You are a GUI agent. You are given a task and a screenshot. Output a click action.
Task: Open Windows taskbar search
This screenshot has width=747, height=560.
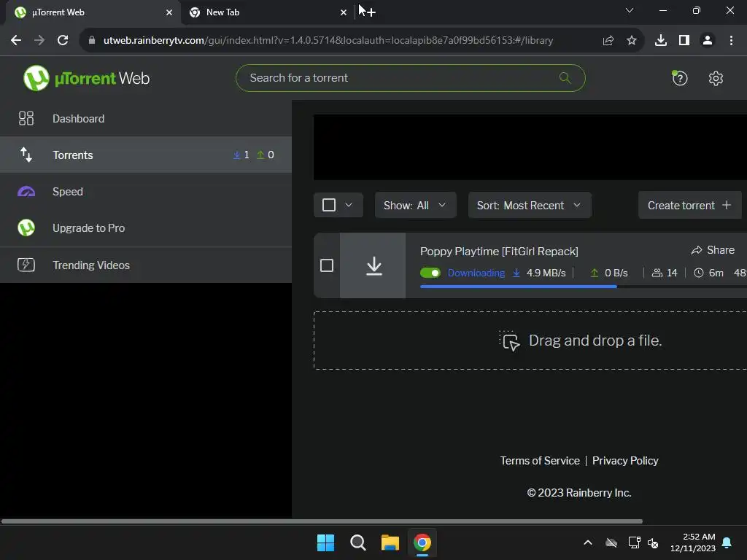coord(357,542)
